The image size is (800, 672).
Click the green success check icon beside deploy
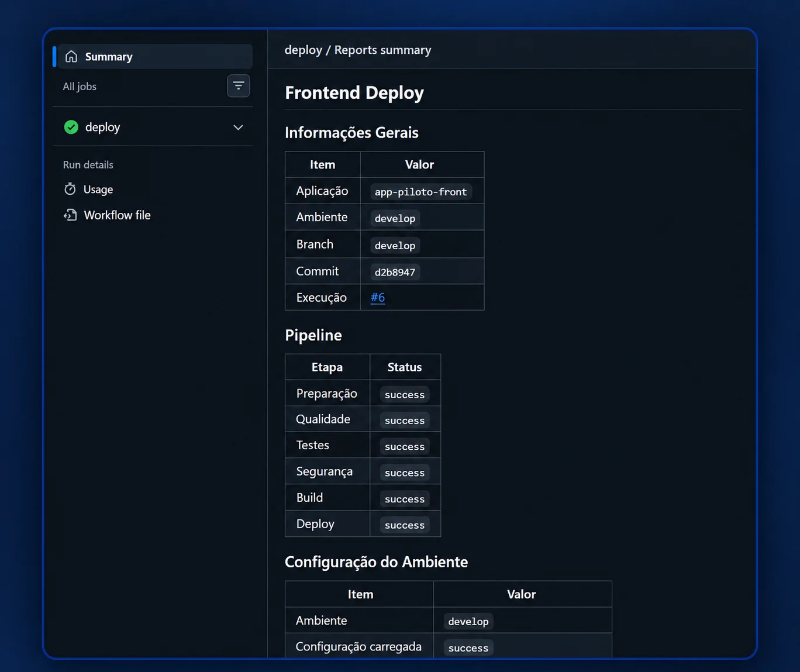click(71, 127)
